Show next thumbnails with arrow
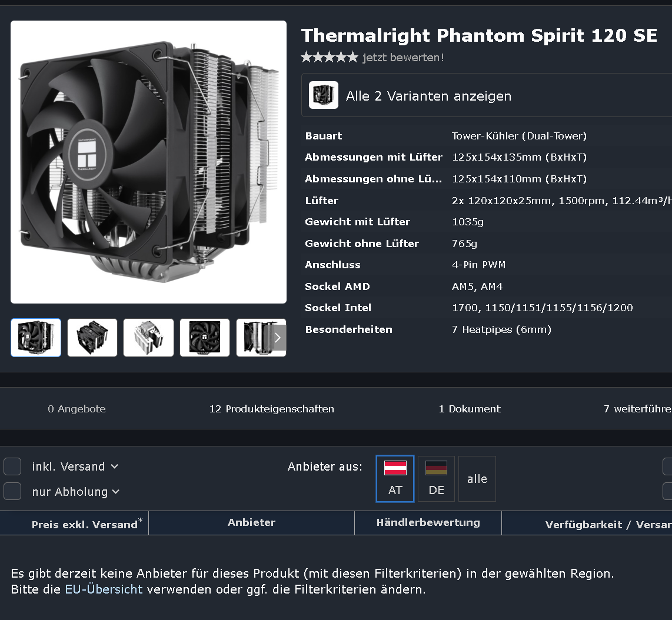This screenshot has width=672, height=620. click(x=278, y=338)
